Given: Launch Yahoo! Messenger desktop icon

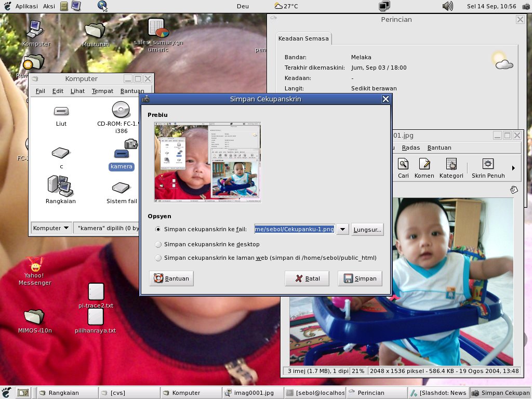Looking at the screenshot, I should (x=35, y=266).
